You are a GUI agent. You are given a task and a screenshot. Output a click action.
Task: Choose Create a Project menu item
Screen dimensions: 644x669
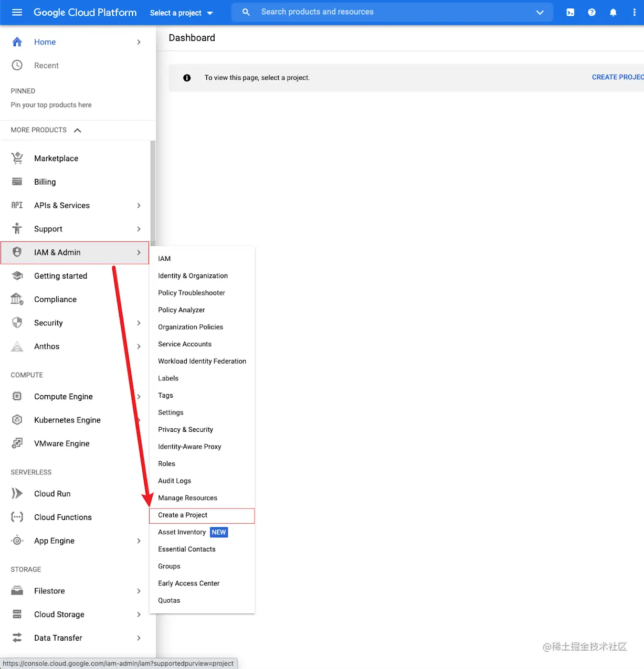202,515
